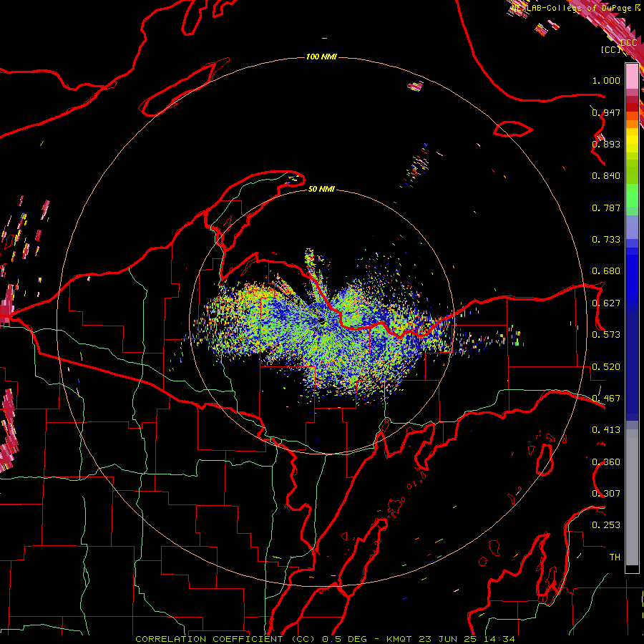Click the 0.573 scale label
Image resolution: width=644 pixels, height=644 pixels.
click(x=606, y=335)
